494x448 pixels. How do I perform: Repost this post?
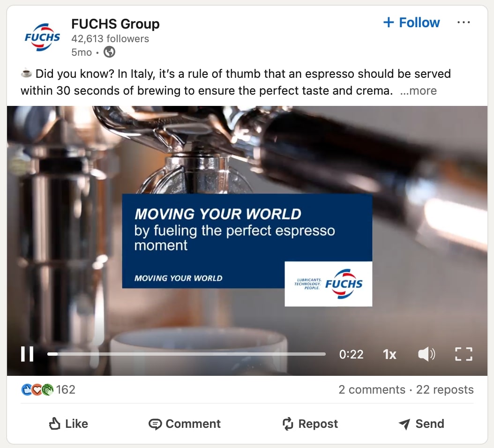point(310,424)
